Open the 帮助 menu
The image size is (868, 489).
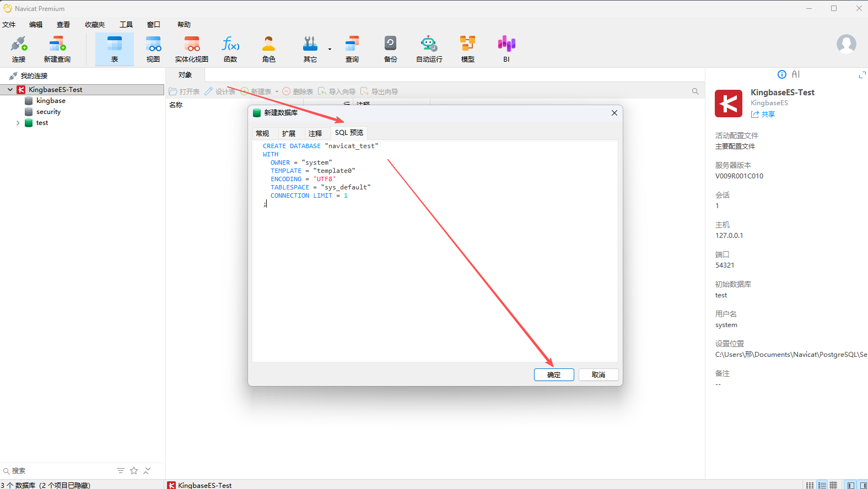point(184,25)
